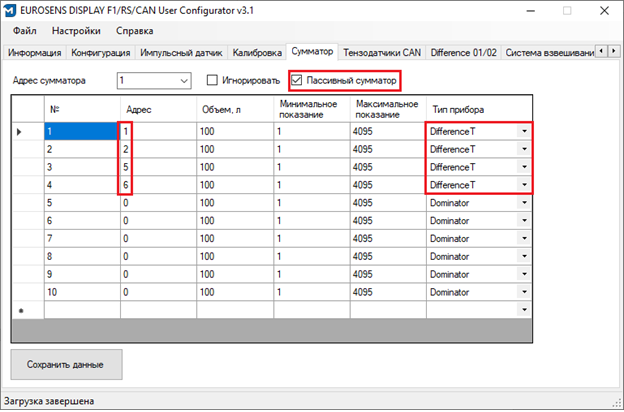The width and height of the screenshot is (624, 412).
Task: Enable the Игнорировать checkbox
Action: (212, 80)
